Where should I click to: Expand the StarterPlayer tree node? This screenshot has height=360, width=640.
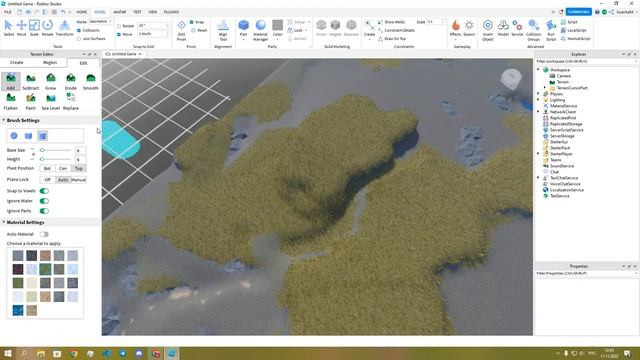pos(538,154)
